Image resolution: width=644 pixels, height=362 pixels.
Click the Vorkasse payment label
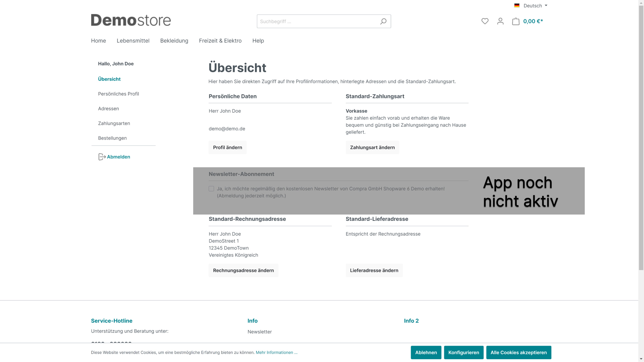click(356, 111)
